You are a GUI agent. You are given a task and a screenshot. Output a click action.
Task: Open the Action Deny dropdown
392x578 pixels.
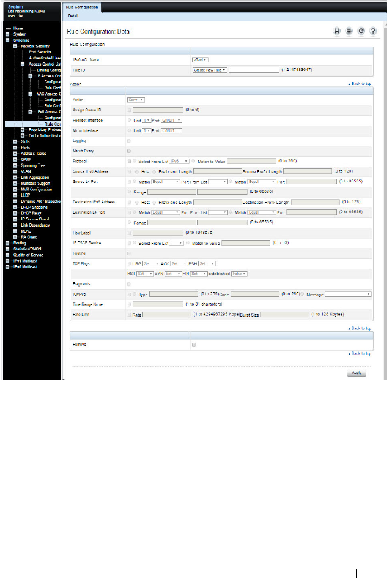(x=136, y=100)
